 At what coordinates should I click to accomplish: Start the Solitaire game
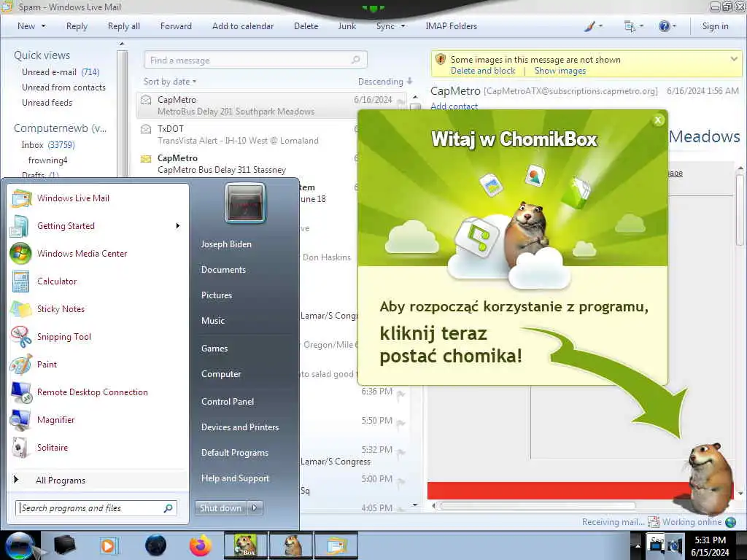point(53,447)
